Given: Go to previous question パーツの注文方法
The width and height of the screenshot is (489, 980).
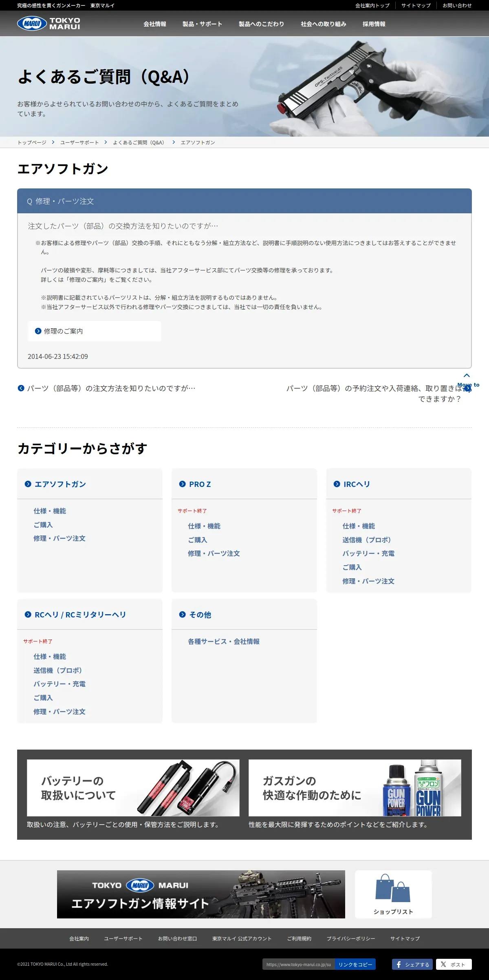Looking at the screenshot, I should (x=111, y=388).
